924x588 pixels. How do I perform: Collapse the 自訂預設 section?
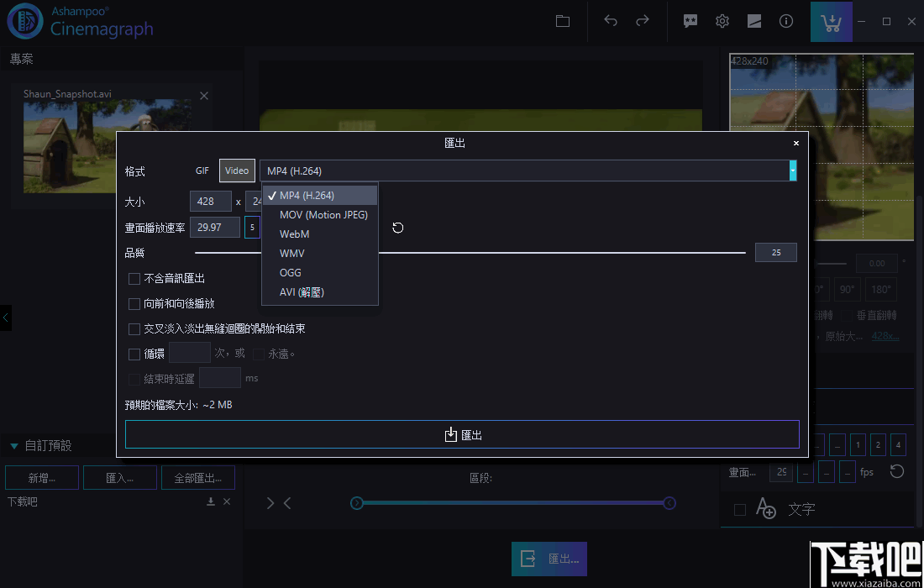click(x=13, y=445)
